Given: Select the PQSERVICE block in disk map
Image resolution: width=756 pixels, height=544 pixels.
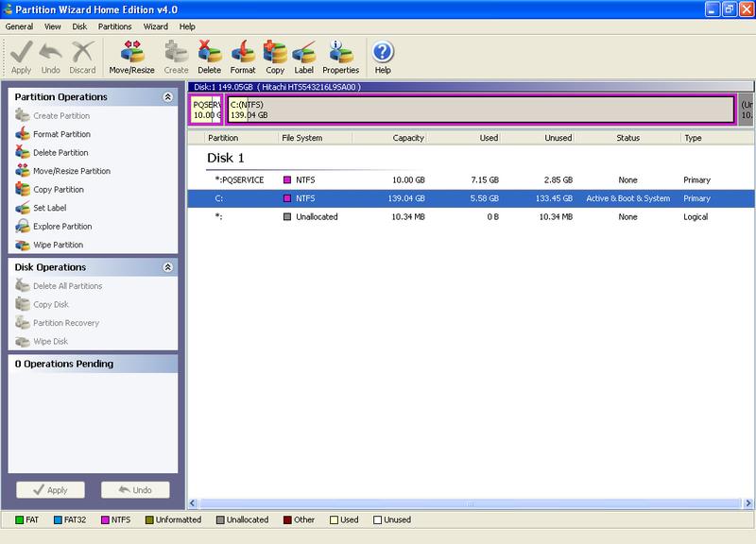Looking at the screenshot, I should [x=206, y=110].
